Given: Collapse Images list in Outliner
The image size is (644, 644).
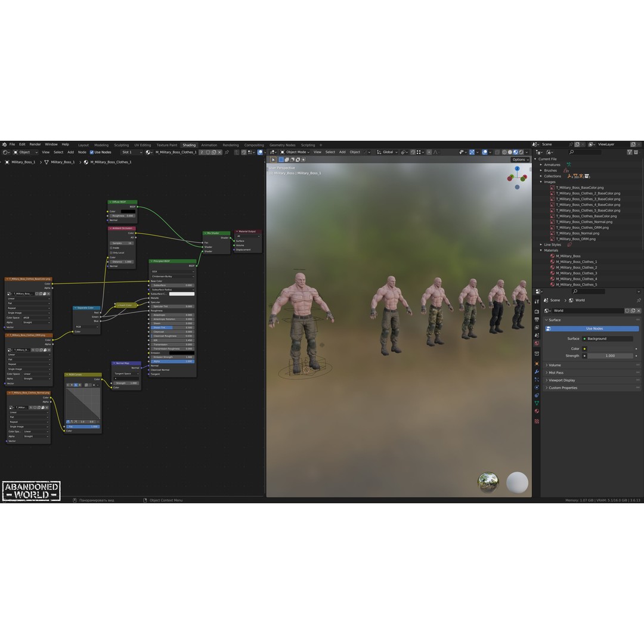Looking at the screenshot, I should 541,182.
